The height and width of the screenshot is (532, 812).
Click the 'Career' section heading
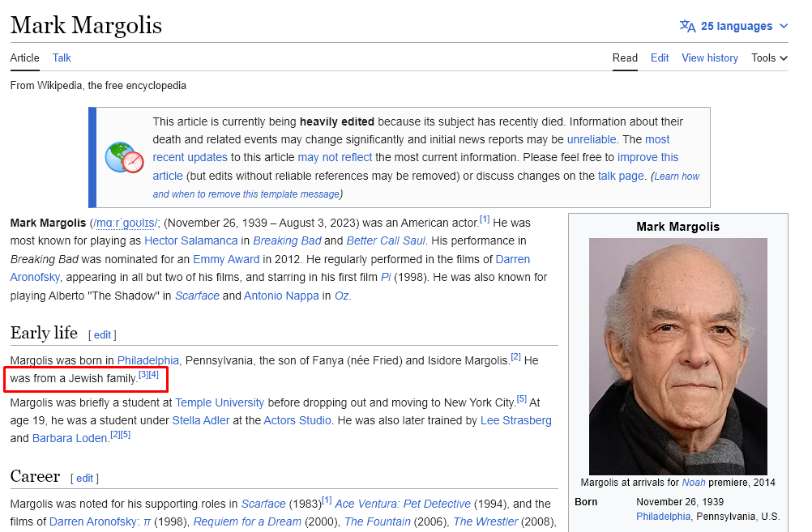click(35, 476)
